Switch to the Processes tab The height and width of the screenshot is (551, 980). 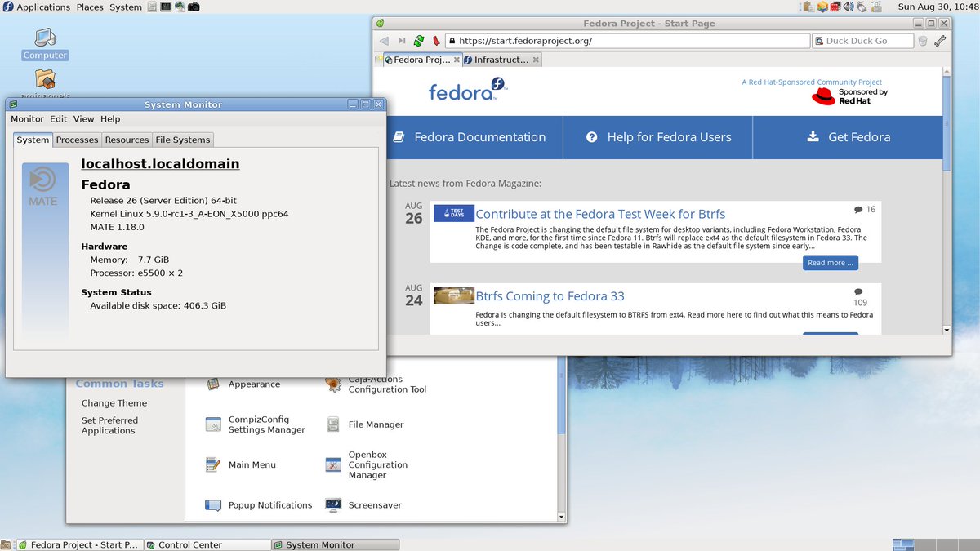pos(77,140)
